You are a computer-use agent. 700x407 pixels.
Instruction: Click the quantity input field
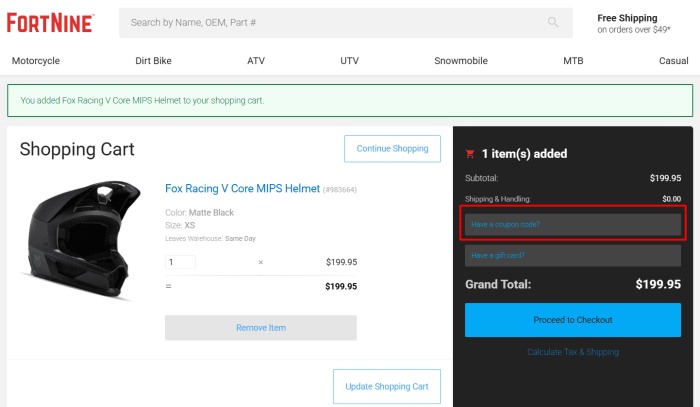click(x=180, y=262)
